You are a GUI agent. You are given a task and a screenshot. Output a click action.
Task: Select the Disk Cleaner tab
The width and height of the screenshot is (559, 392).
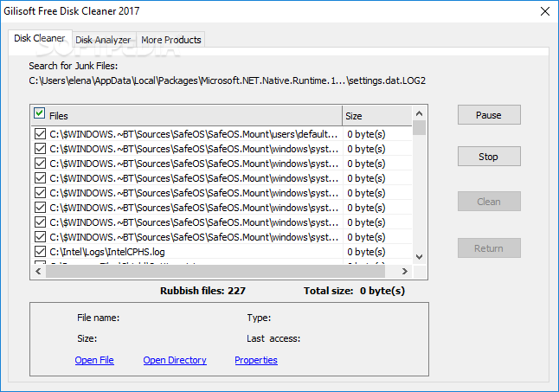[40, 38]
